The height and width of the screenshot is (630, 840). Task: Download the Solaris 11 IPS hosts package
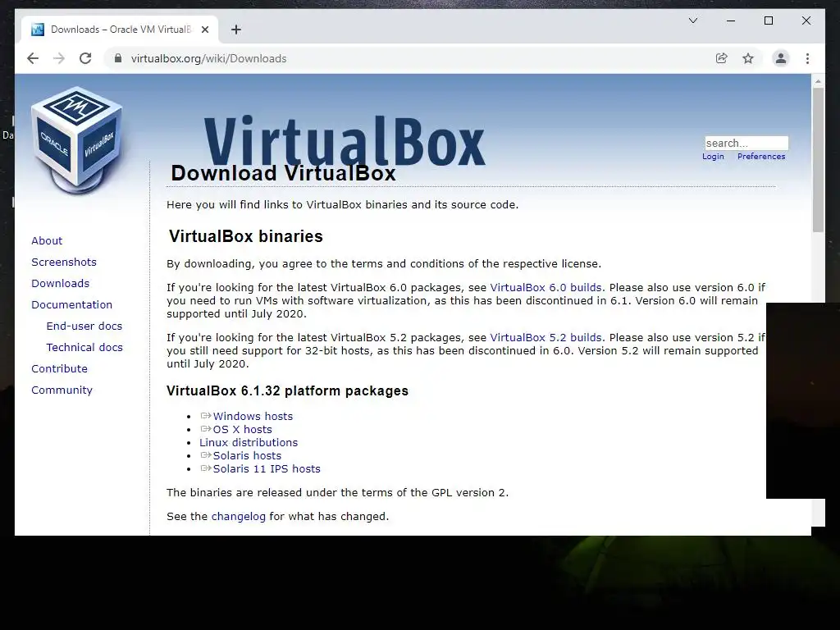pos(267,468)
